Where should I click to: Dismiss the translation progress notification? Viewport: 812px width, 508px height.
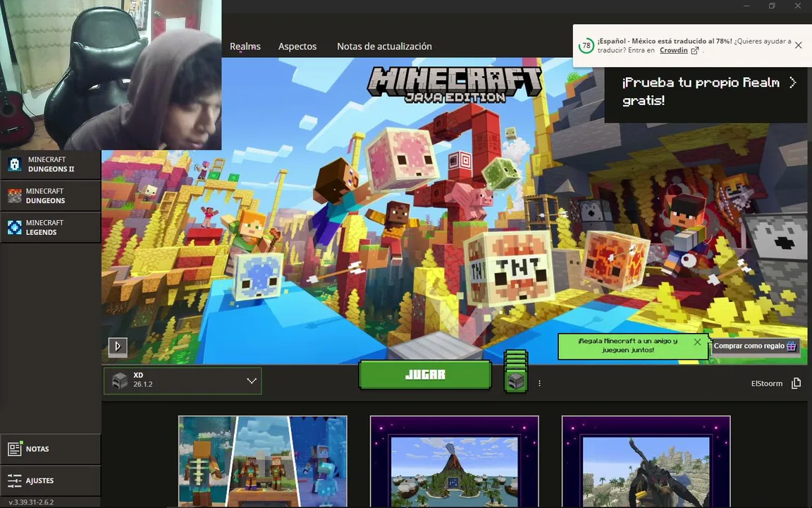tap(798, 45)
